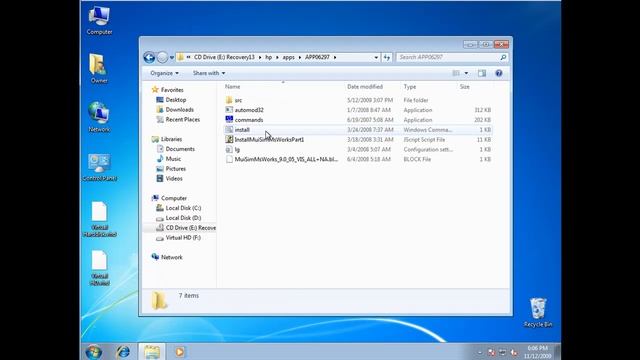Open the Recycle Bin
The image size is (640, 360).
(538, 313)
